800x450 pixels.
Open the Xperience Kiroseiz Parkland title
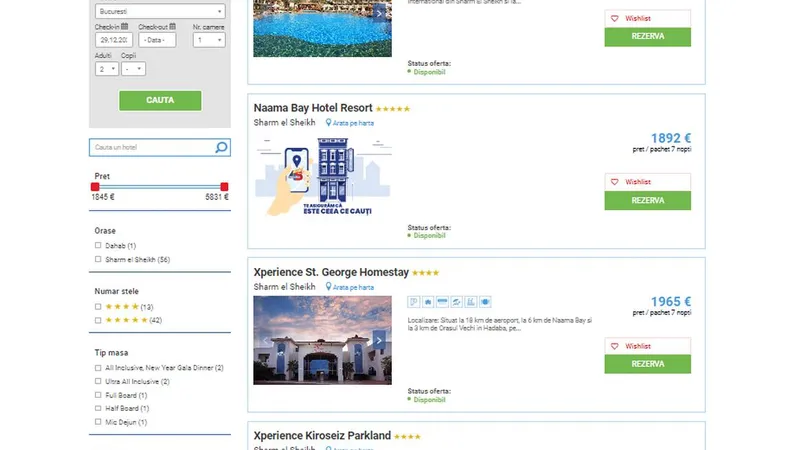coord(322,436)
